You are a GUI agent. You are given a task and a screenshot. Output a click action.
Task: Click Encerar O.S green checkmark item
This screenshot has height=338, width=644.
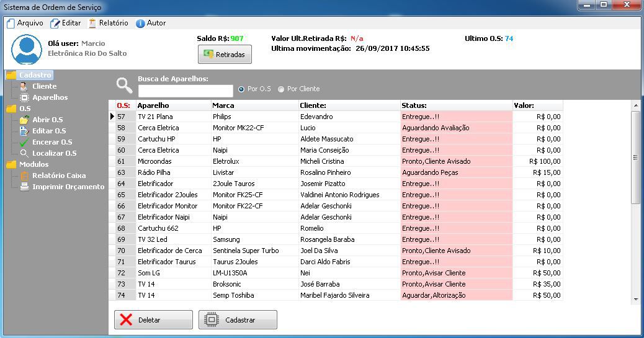pyautogui.click(x=51, y=142)
